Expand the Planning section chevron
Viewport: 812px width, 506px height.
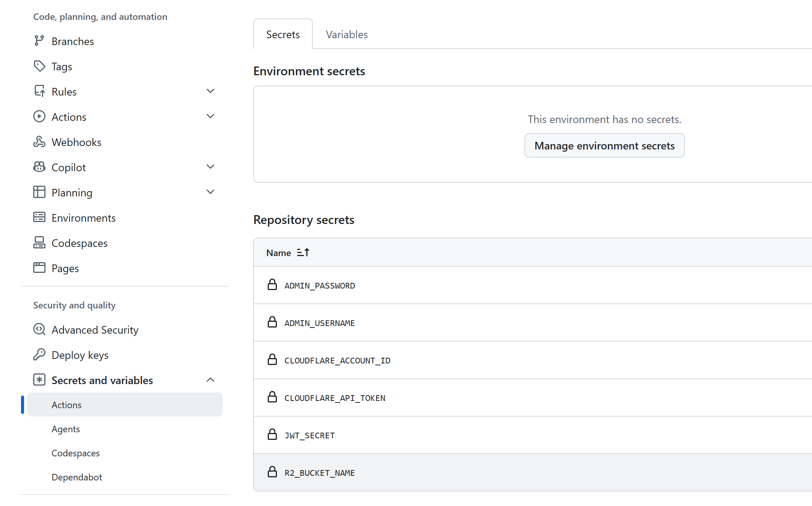(x=210, y=192)
